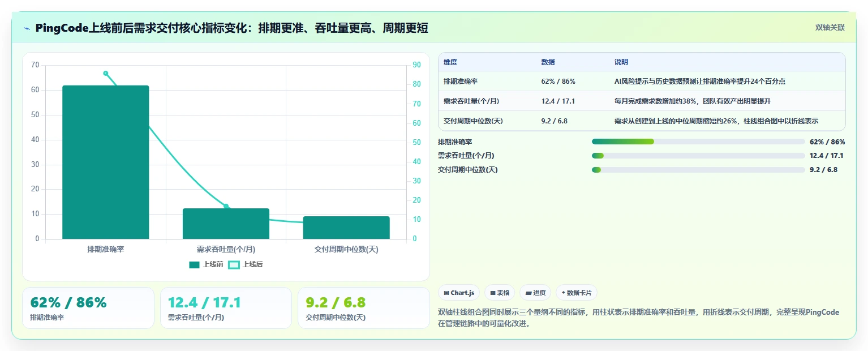Click the 维度 table column header
Screen dimensions: 868x351
[450, 62]
